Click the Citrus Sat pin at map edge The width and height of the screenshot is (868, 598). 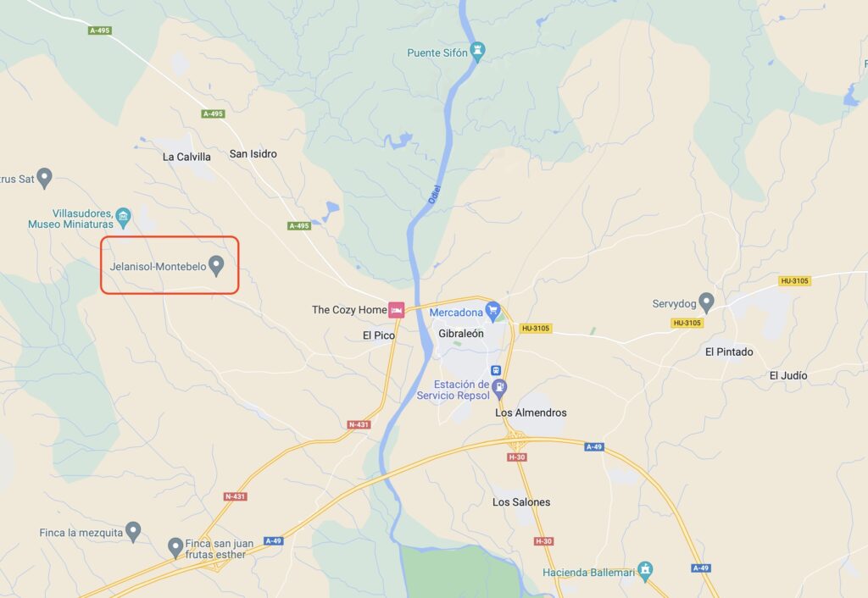click(44, 178)
